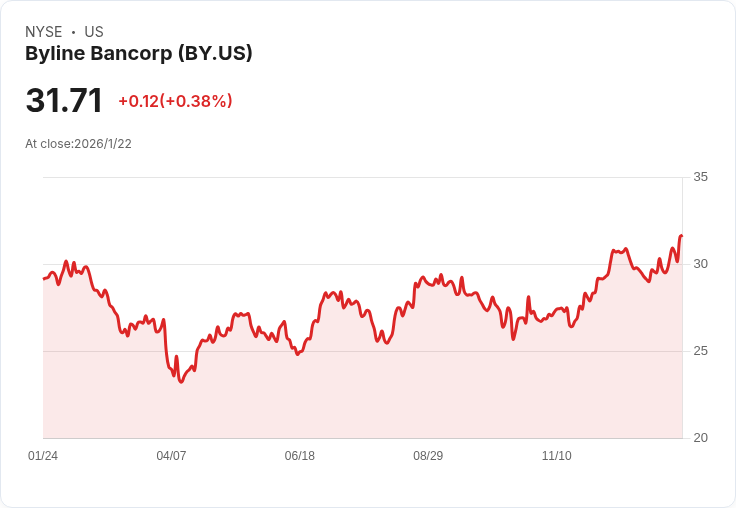
Task: Select the 11/10 date on the x-axis
Action: coord(556,456)
